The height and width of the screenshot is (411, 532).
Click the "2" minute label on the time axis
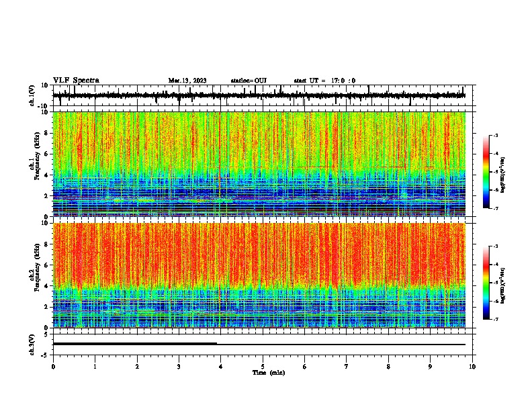coord(137,367)
